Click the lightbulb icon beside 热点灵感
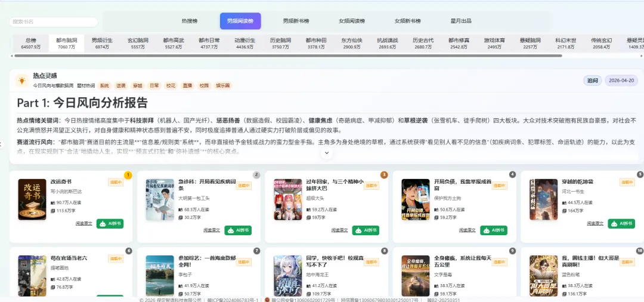This screenshot has width=644, height=302. [22, 81]
